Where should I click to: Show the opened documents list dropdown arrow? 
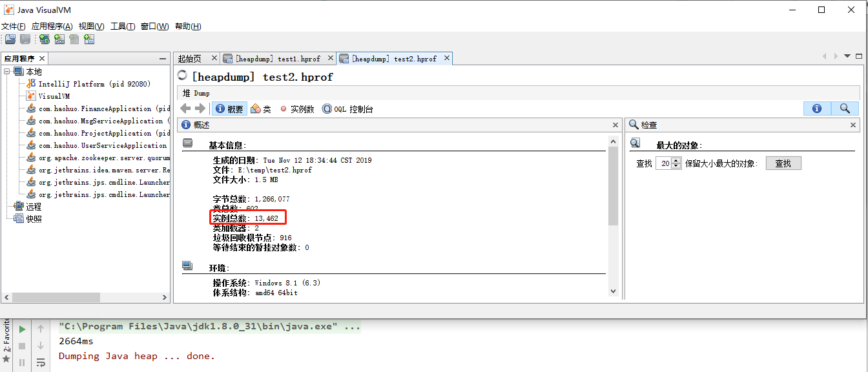click(847, 57)
